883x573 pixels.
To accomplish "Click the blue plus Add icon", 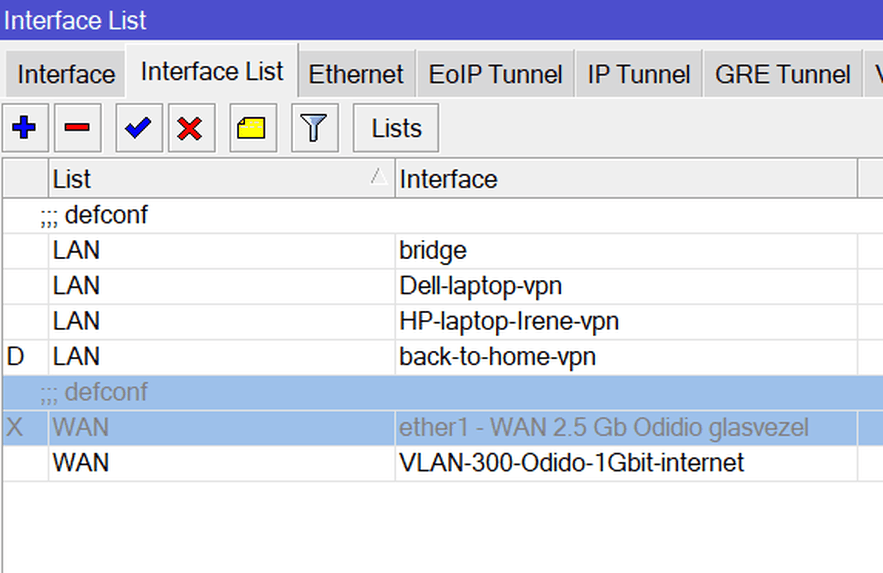I will [24, 128].
